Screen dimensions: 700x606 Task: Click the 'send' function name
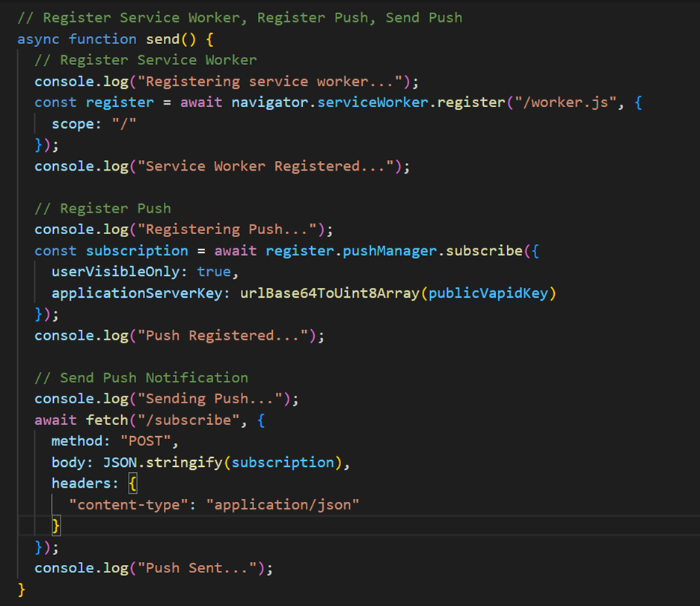[162, 40]
